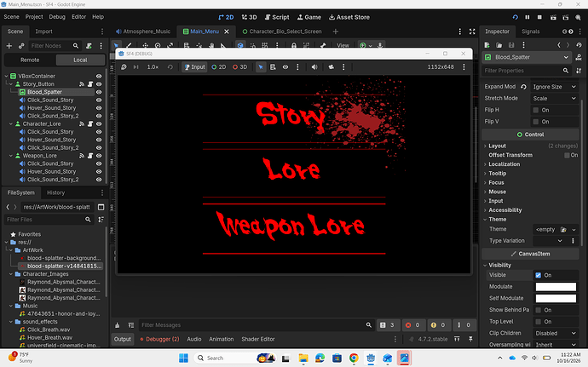Click file sort icon in FileSystem
This screenshot has width=588, height=367.
coord(101,220)
